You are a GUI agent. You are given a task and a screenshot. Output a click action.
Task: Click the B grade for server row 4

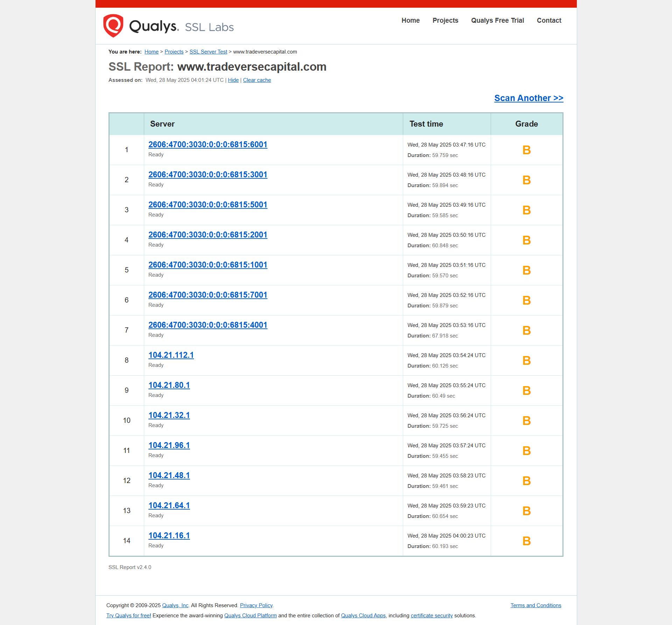pyautogui.click(x=526, y=240)
